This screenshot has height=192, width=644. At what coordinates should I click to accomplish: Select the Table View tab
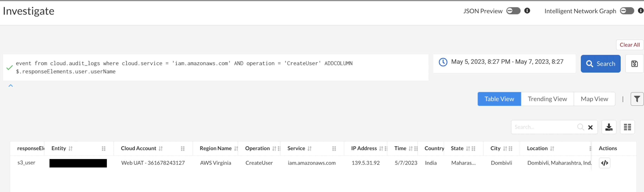point(499,99)
